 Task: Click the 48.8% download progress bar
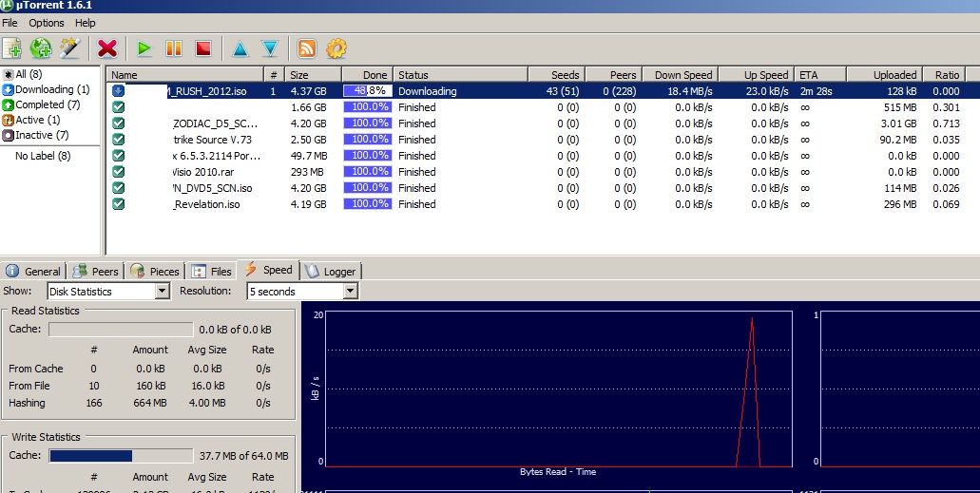[368, 90]
